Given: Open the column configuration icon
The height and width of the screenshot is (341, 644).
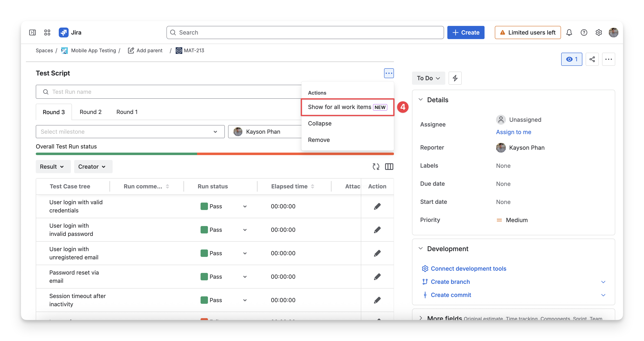Looking at the screenshot, I should tap(389, 166).
